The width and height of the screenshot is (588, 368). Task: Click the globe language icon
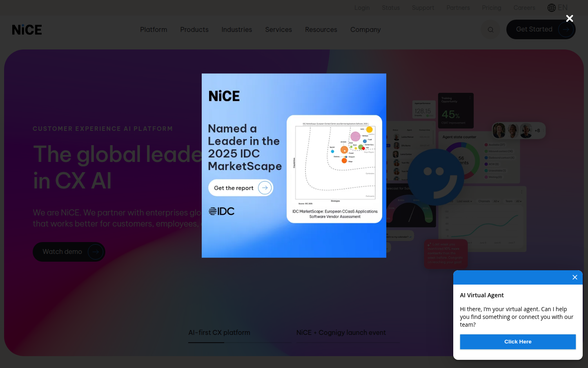(x=552, y=8)
